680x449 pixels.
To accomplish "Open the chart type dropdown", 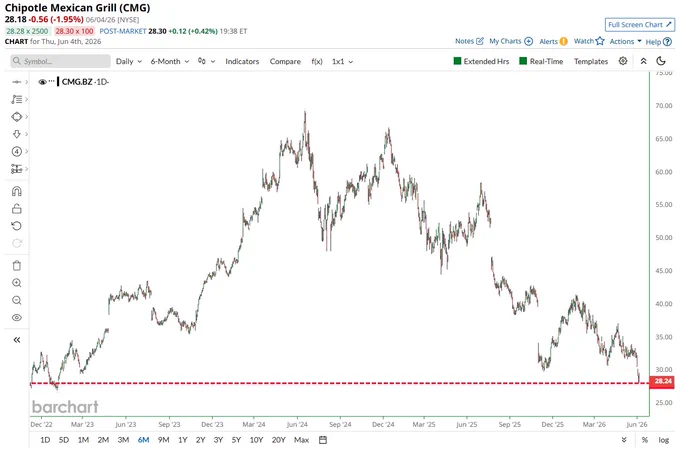I will tap(206, 61).
